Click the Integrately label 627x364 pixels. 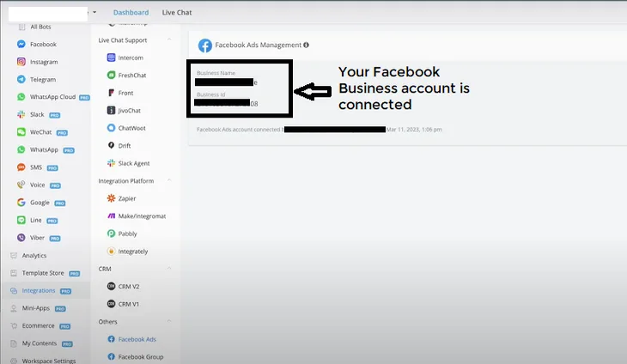click(x=133, y=252)
